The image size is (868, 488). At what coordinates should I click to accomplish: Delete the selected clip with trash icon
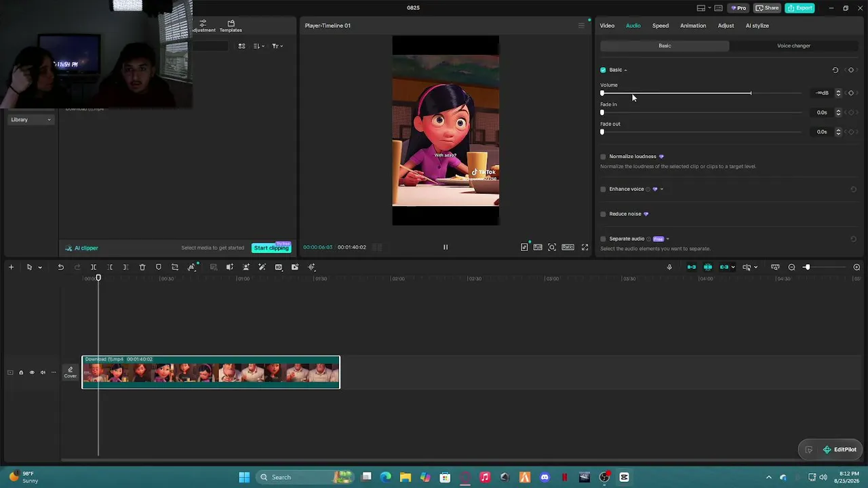click(x=142, y=267)
